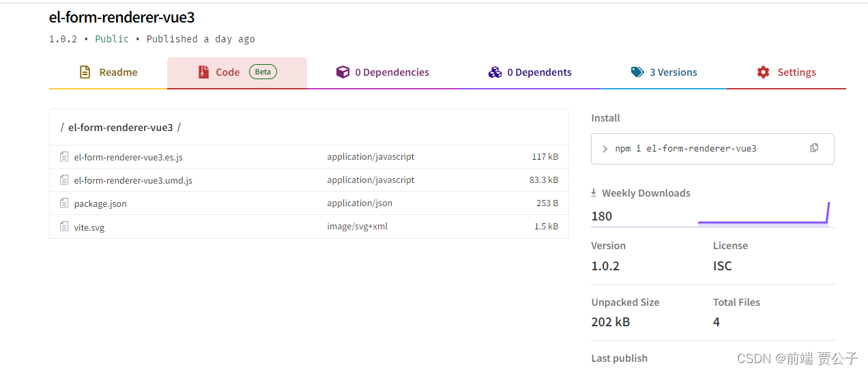The width and height of the screenshot is (868, 372).
Task: Click file icon beside package.json
Action: pos(64,203)
